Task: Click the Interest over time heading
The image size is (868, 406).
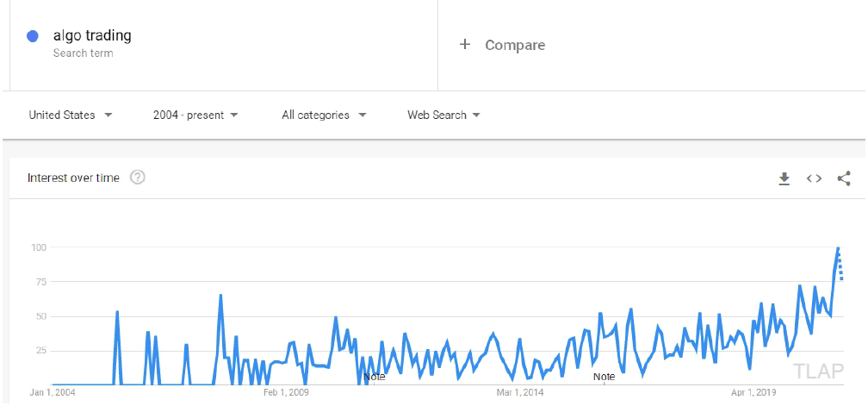Action: (x=73, y=178)
